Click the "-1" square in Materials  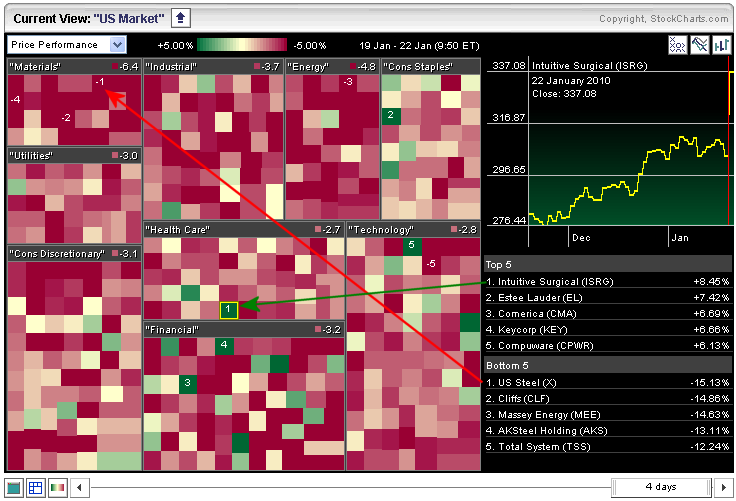(100, 83)
